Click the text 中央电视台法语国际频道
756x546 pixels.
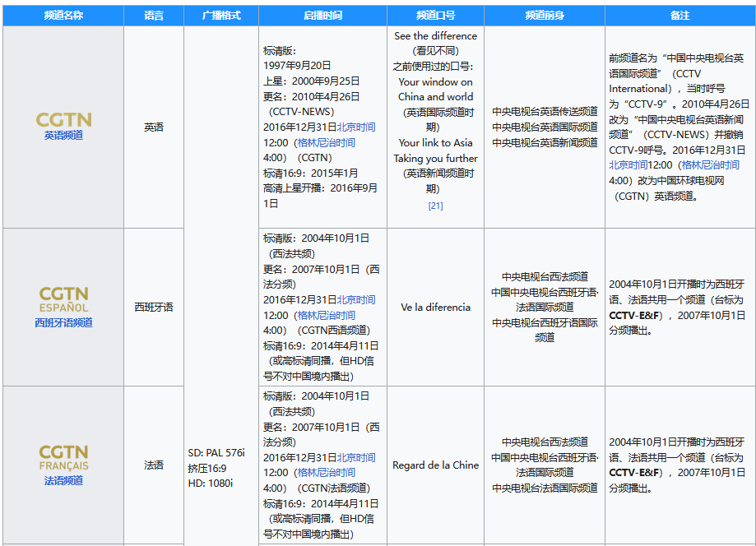545,488
